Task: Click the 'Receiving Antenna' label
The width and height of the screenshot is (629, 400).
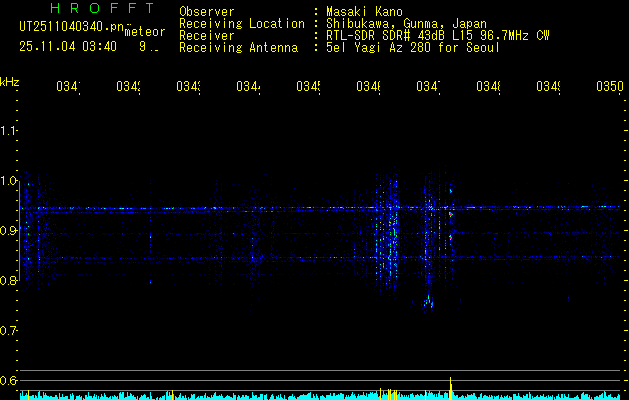Action: pos(239,48)
